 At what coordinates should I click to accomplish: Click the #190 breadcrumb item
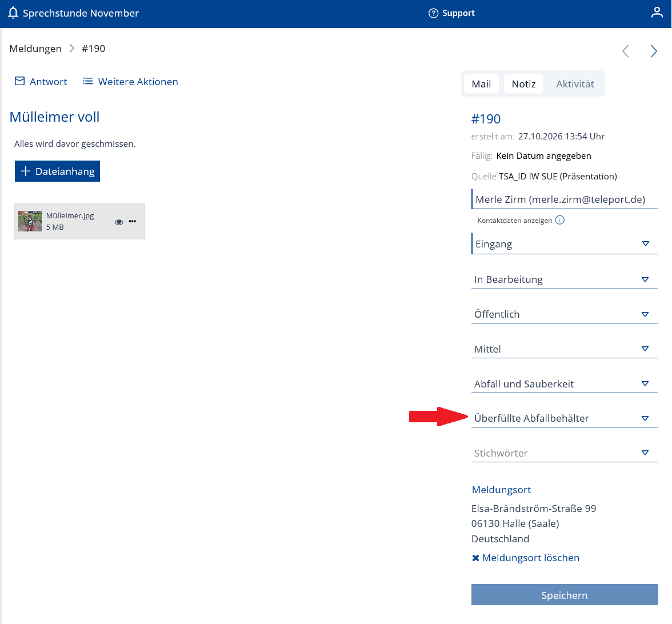[94, 49]
